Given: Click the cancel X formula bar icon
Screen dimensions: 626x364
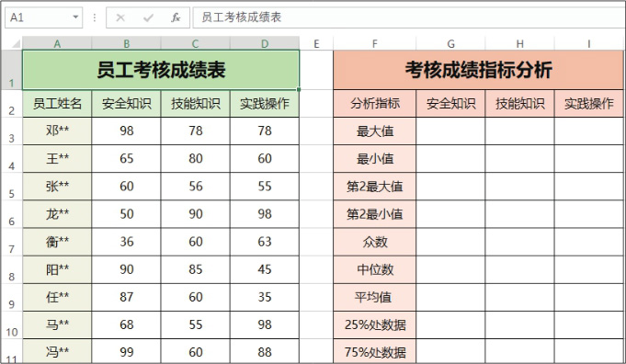Looking at the screenshot, I should coord(120,17).
